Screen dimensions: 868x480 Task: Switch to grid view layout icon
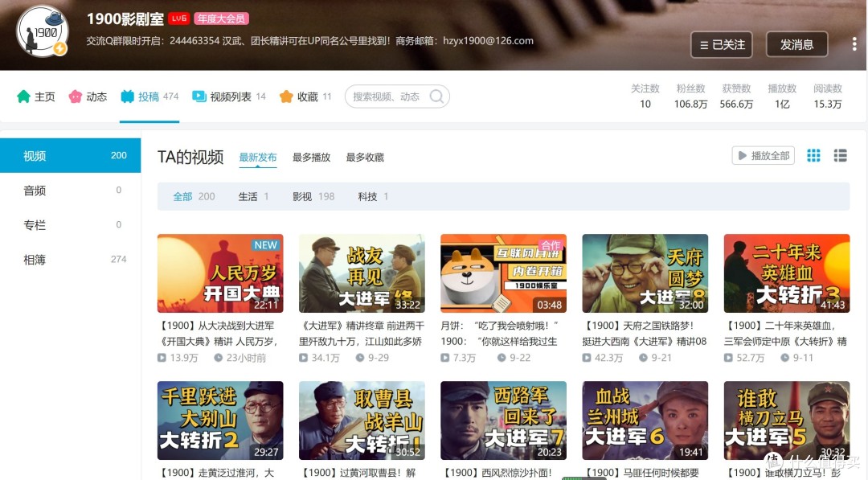[813, 155]
